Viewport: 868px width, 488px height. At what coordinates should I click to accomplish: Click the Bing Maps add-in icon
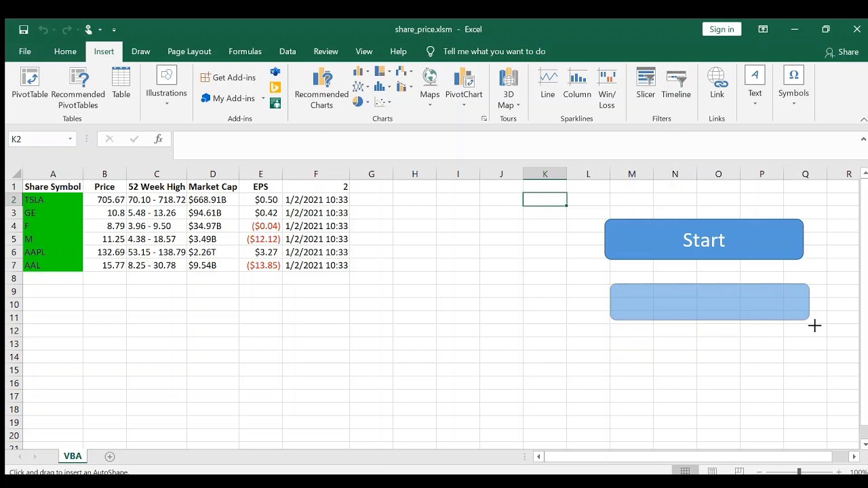pyautogui.click(x=275, y=87)
